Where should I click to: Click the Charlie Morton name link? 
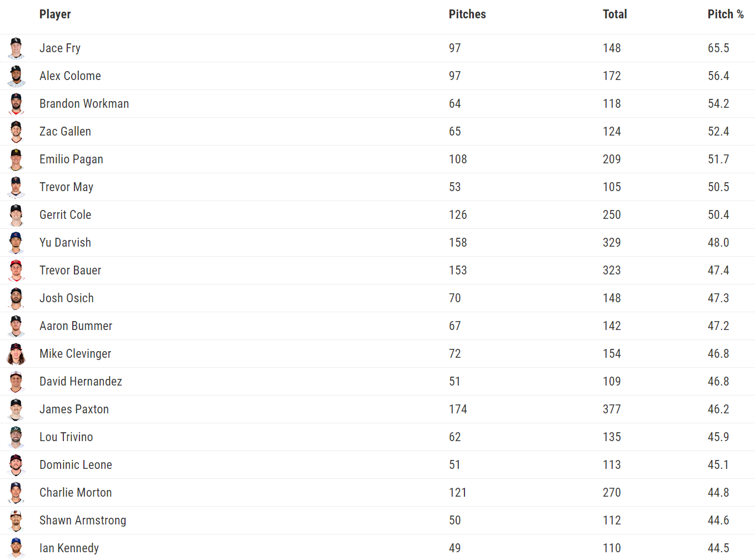tap(76, 493)
